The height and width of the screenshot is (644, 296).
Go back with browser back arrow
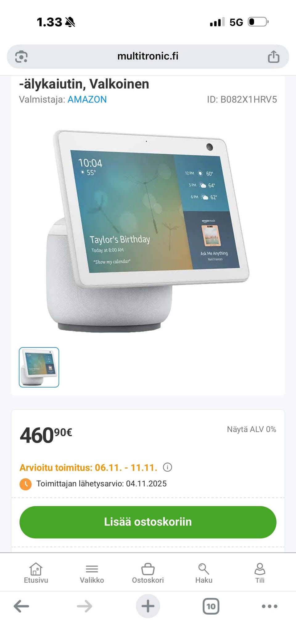(x=21, y=606)
